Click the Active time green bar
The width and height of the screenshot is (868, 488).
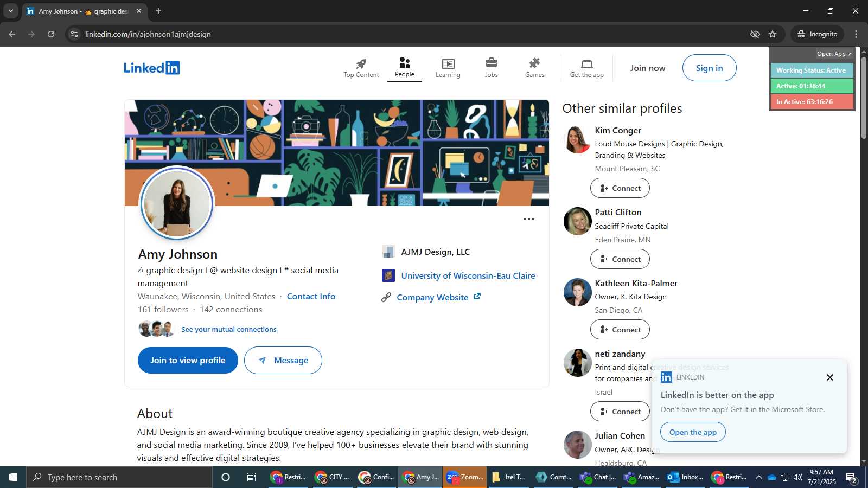812,86
